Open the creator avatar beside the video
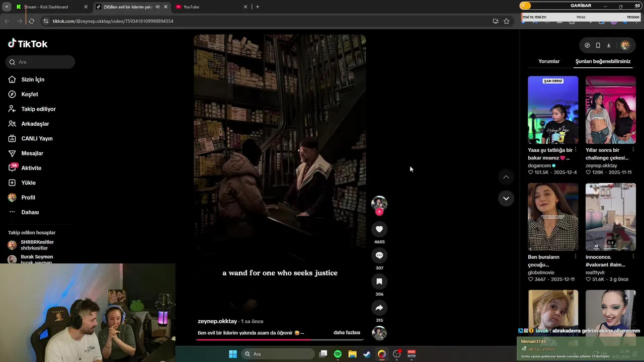Screen dimensions: 644x362 pos(379,203)
